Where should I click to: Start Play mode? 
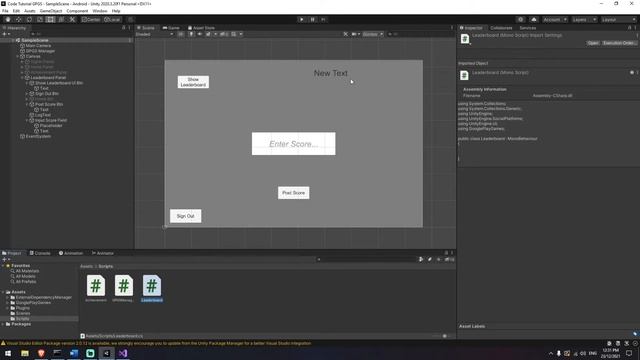pos(302,19)
